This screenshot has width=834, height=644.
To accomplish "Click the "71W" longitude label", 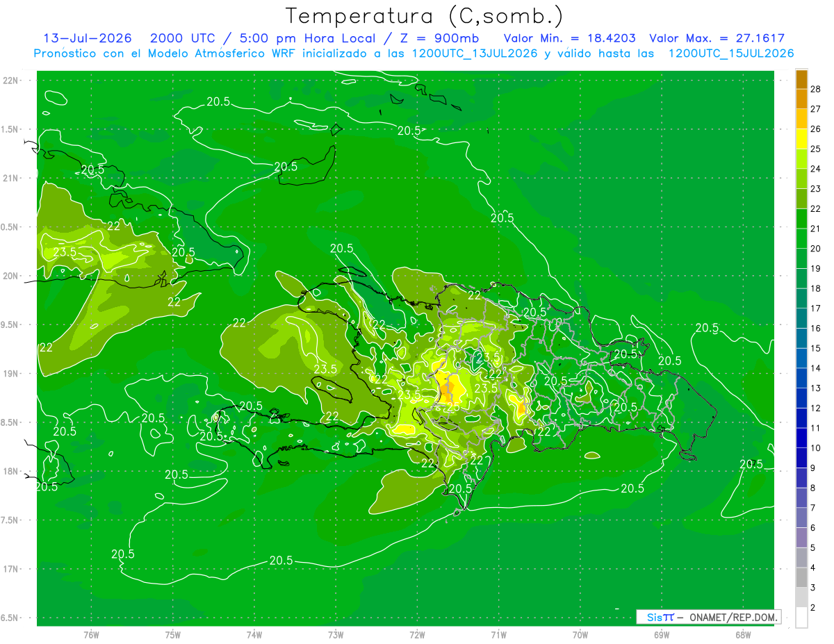I will [498, 634].
